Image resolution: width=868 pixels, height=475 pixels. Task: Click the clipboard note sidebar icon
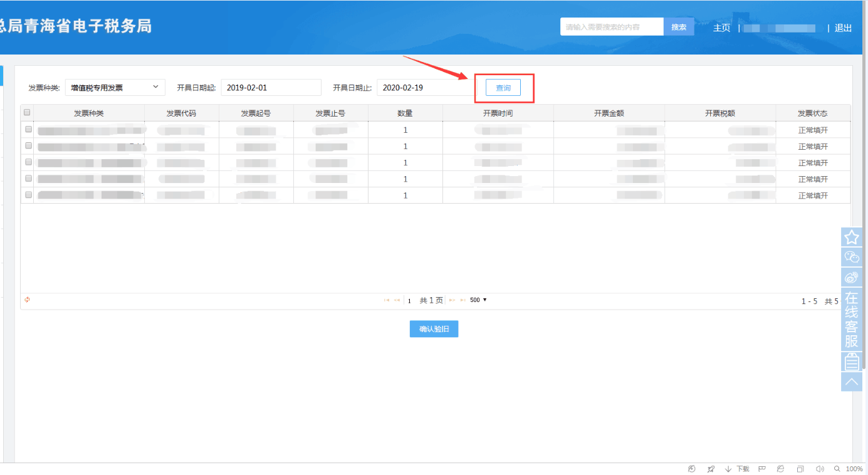pyautogui.click(x=852, y=362)
